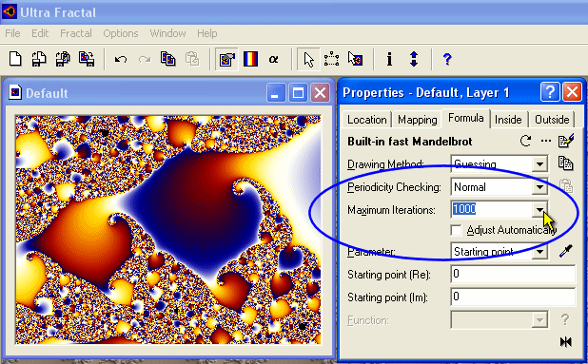This screenshot has height=364, width=588.
Task: Click the New fractal document icon
Action: [15, 59]
